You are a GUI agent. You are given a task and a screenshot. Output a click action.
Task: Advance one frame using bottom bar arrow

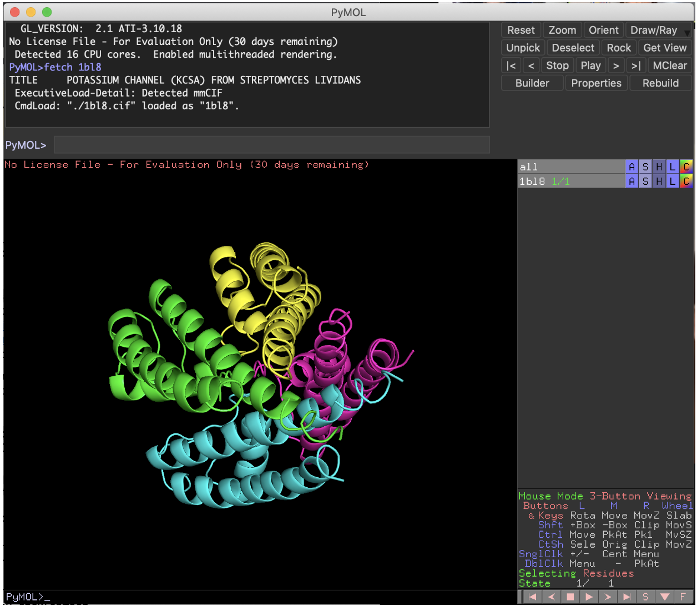608,597
